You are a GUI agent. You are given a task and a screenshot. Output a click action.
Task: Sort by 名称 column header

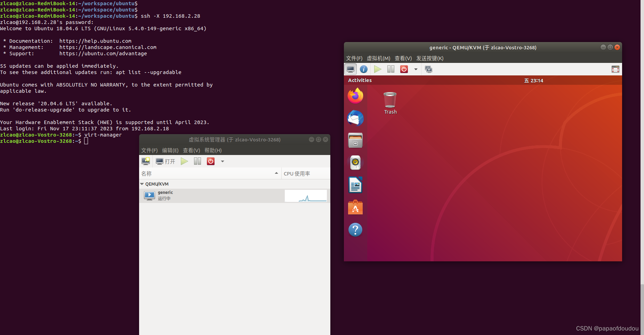(210, 173)
